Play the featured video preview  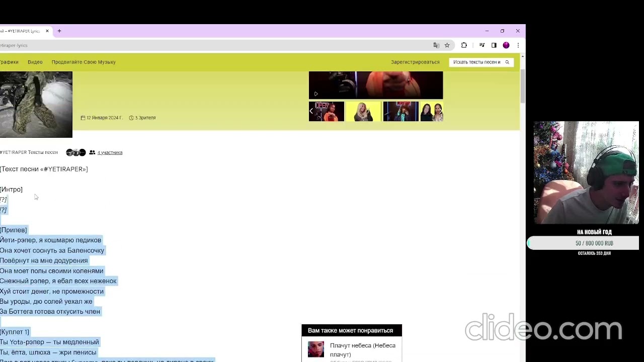tap(316, 94)
